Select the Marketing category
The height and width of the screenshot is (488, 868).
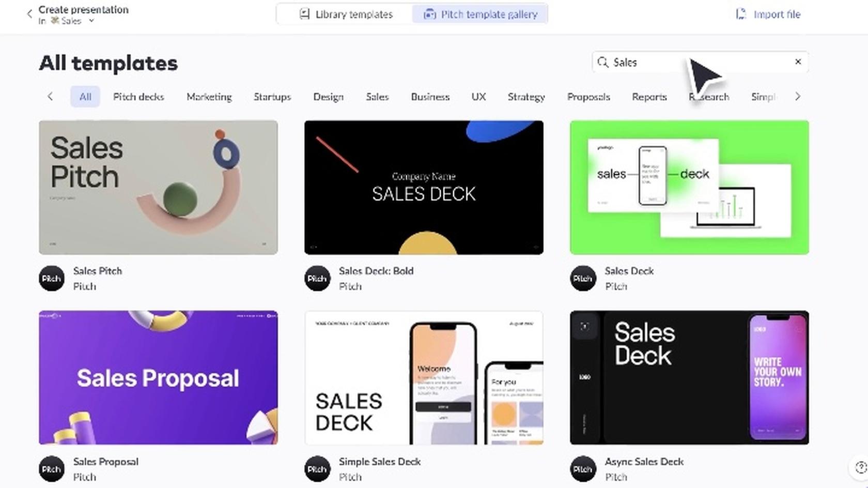tap(209, 97)
